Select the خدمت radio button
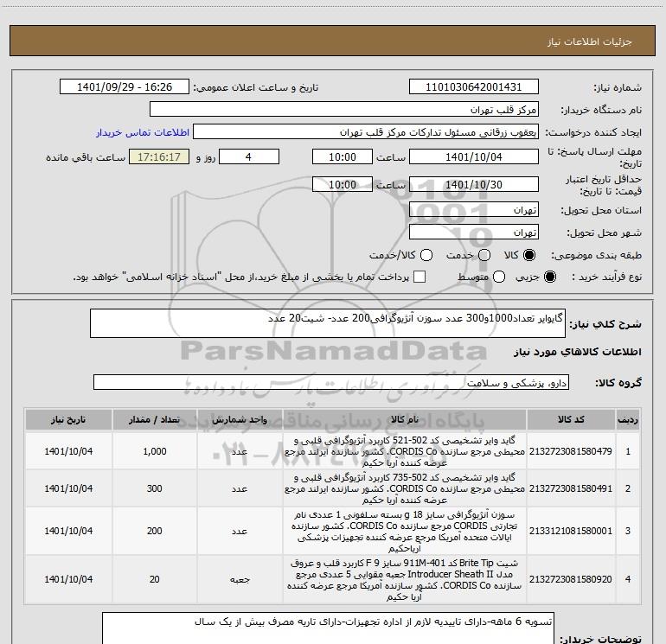This screenshot has height=644, width=666. (484, 255)
